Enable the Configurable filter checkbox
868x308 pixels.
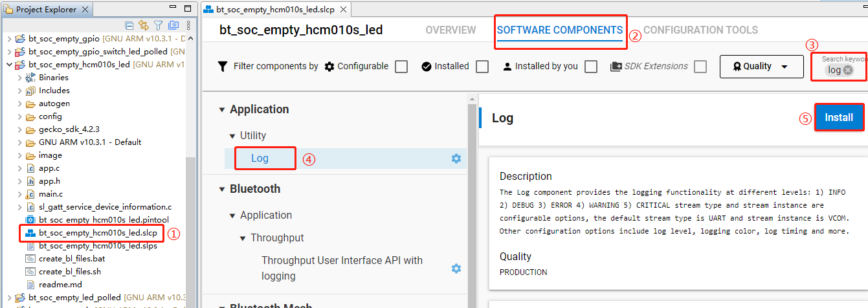[x=401, y=67]
